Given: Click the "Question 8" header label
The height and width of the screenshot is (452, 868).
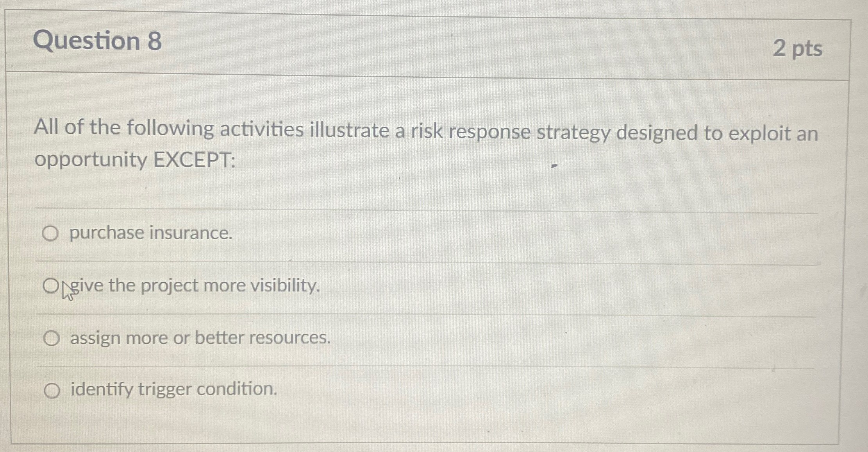Looking at the screenshot, I should pos(98,41).
